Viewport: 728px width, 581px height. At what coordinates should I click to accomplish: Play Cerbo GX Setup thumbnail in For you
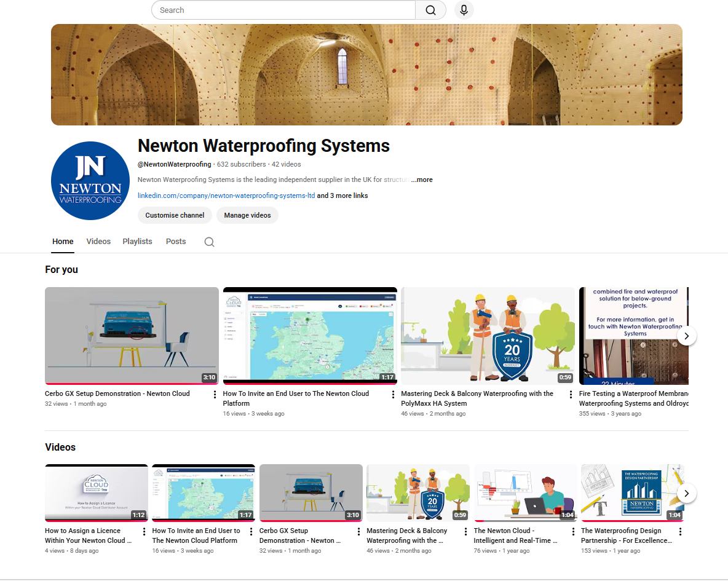[132, 336]
